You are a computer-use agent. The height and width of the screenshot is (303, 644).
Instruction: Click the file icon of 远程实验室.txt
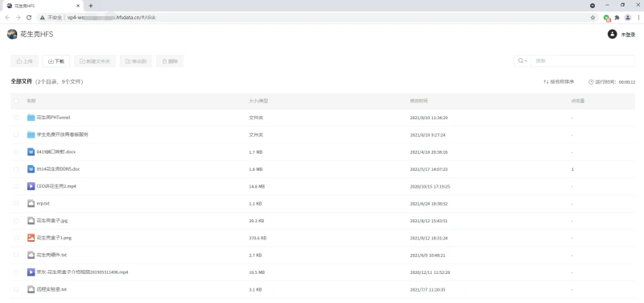click(31, 289)
